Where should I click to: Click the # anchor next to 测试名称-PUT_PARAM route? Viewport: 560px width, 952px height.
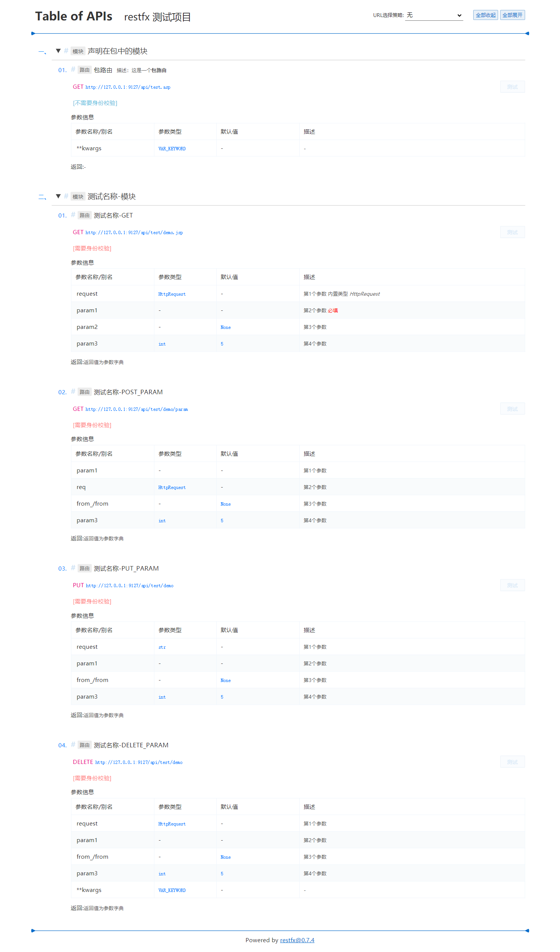pos(73,568)
